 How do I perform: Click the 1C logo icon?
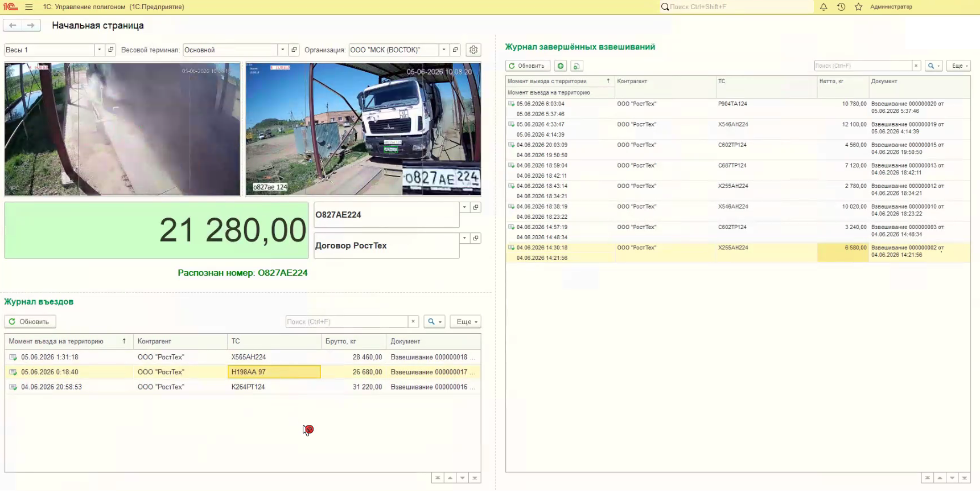10,7
